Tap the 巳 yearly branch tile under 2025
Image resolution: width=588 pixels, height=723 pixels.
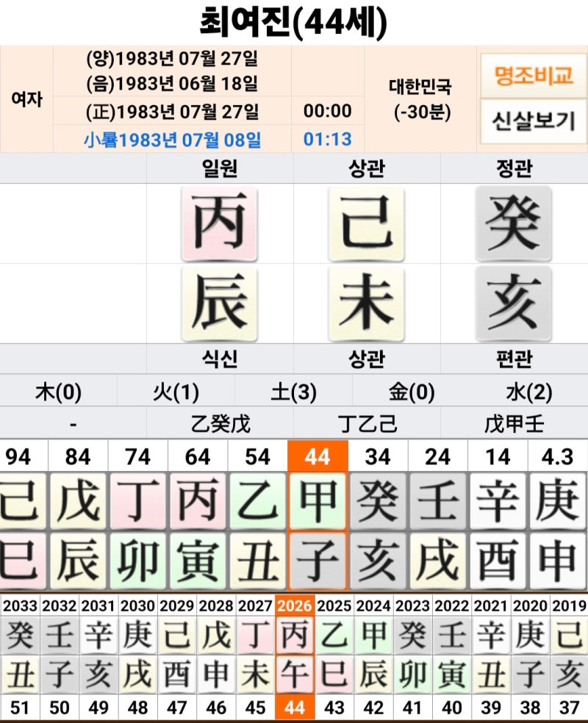(x=334, y=675)
